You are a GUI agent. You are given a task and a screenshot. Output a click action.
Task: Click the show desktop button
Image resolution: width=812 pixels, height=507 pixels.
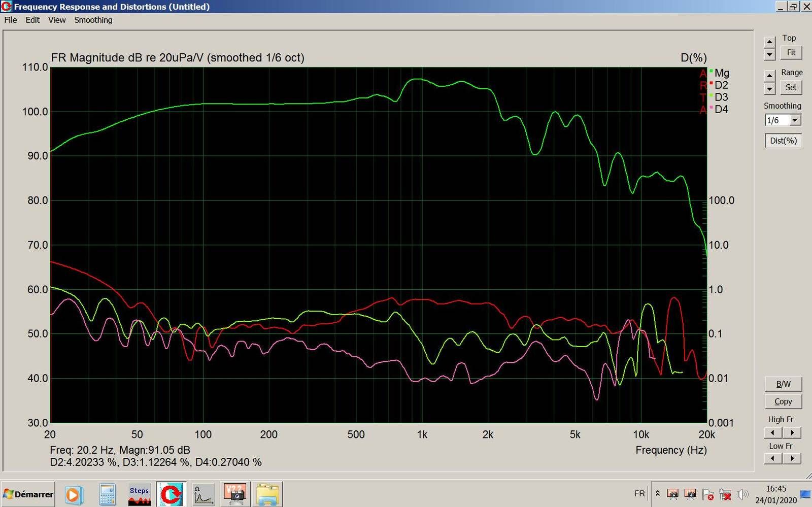(805, 494)
